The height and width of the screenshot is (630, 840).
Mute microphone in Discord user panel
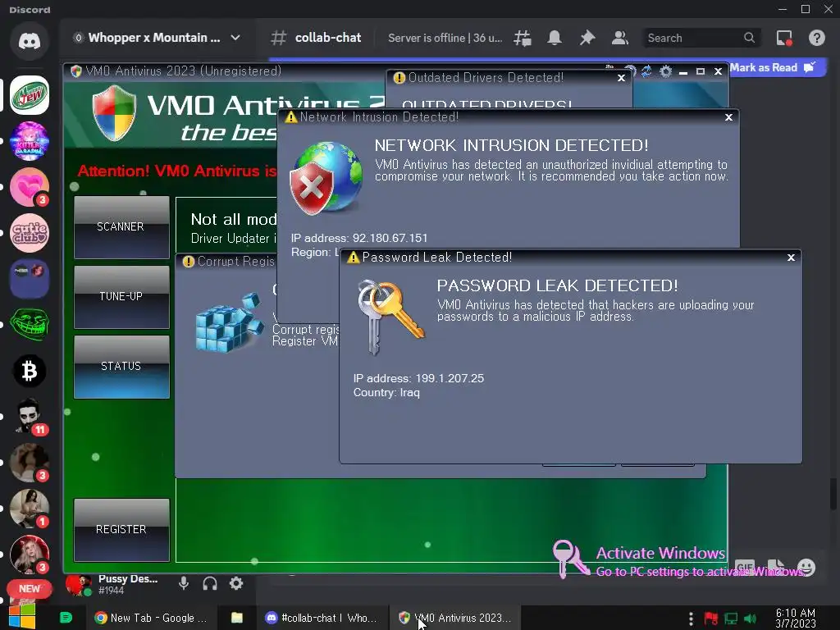click(184, 583)
